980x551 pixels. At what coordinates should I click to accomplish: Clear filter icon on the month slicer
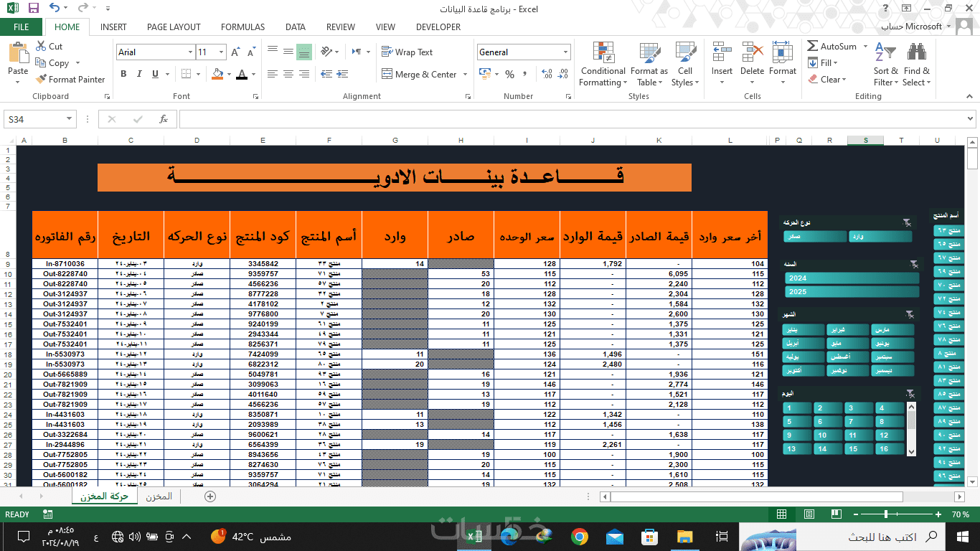910,315
